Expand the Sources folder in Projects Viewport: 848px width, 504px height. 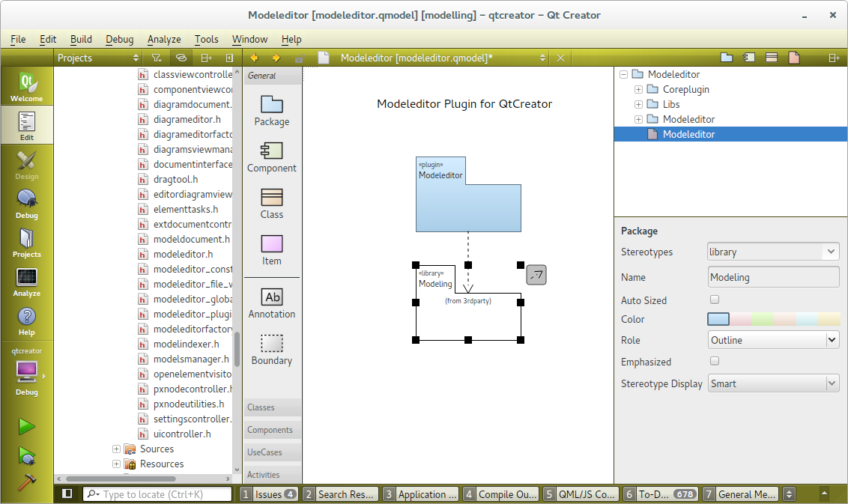116,449
